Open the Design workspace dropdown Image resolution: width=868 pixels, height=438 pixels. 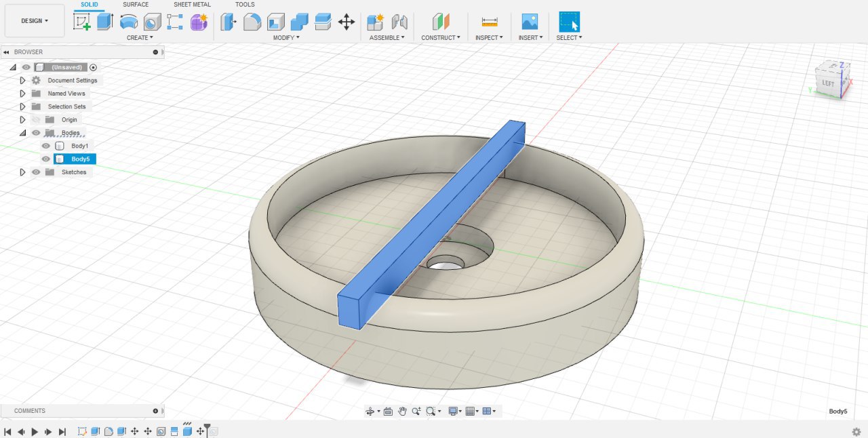coord(35,21)
